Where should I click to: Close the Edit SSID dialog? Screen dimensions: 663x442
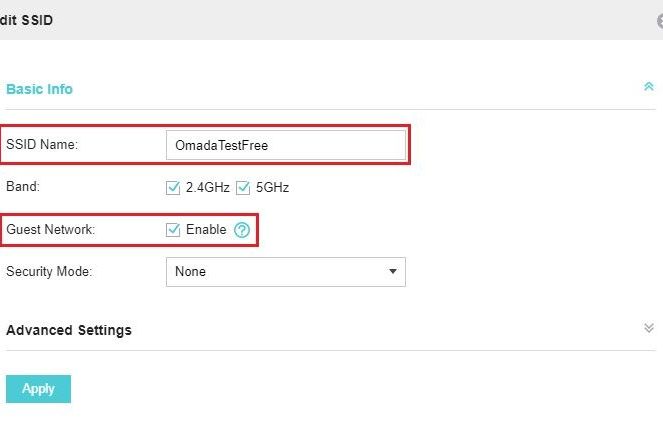[x=660, y=20]
